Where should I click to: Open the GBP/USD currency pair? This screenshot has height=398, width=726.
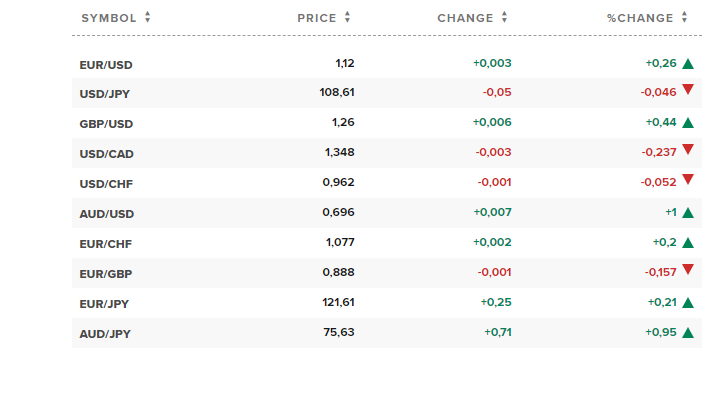coord(106,124)
